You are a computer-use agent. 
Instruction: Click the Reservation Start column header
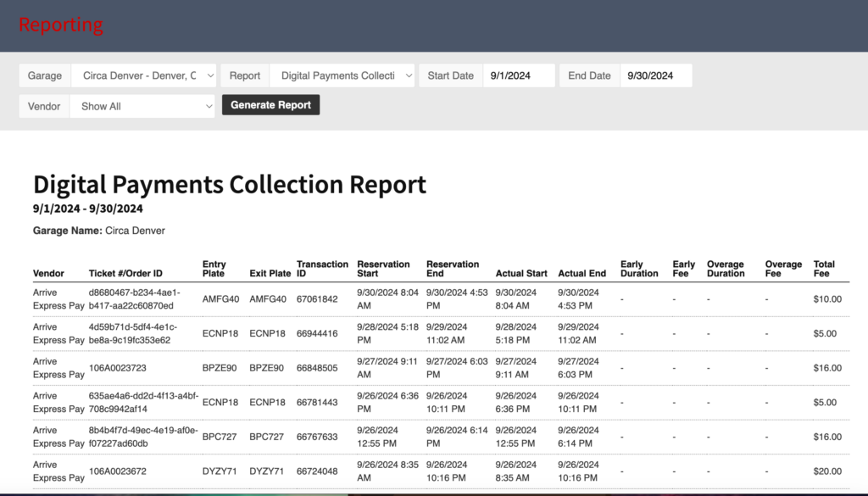point(383,269)
